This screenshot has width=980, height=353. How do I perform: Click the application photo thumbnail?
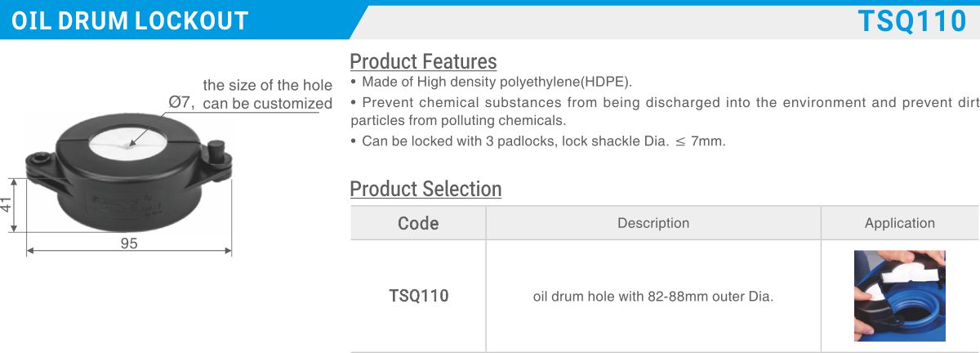(899, 296)
